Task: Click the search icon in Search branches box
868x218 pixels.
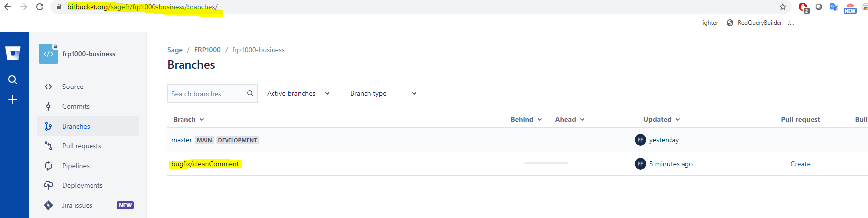Action: [x=250, y=93]
